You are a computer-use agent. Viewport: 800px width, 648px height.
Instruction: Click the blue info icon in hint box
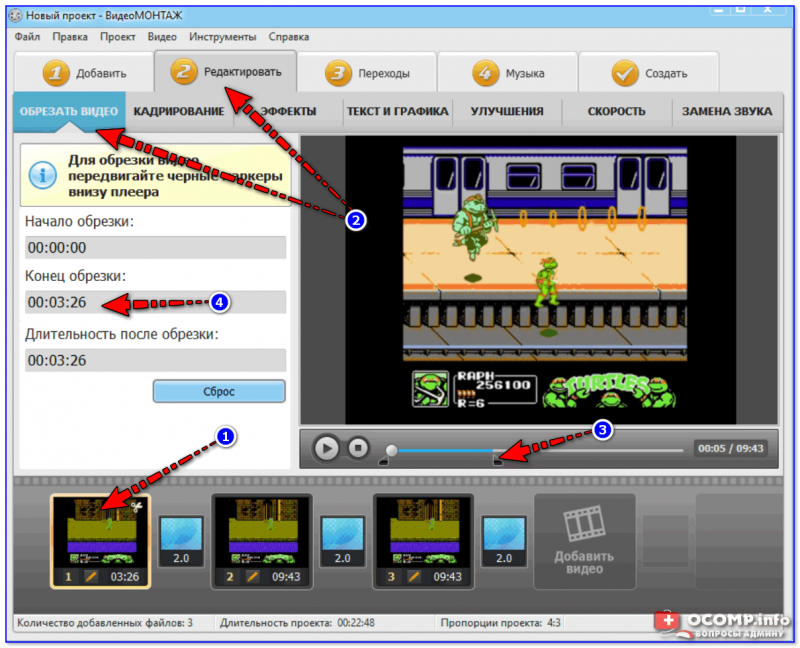(43, 176)
